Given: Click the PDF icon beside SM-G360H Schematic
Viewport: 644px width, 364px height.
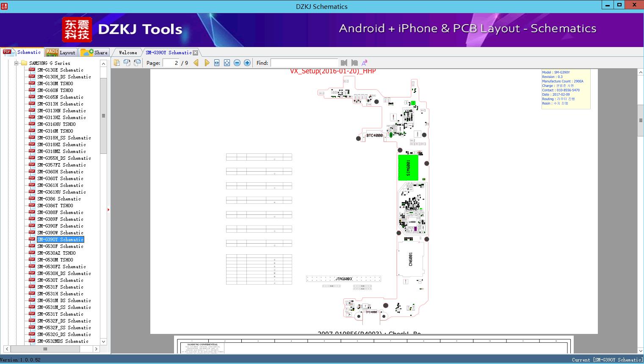Looking at the screenshot, I should (32, 172).
